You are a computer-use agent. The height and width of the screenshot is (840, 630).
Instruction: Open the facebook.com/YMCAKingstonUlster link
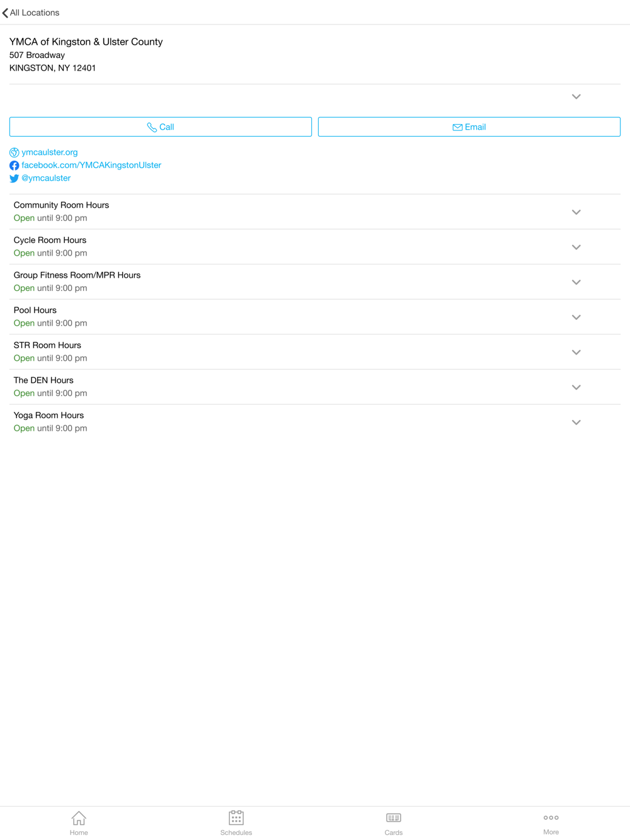(x=91, y=165)
